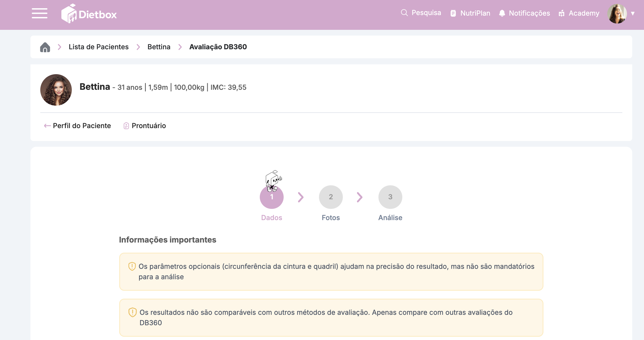Click the Pesquisa magnifier icon
Image resolution: width=644 pixels, height=340 pixels.
404,13
